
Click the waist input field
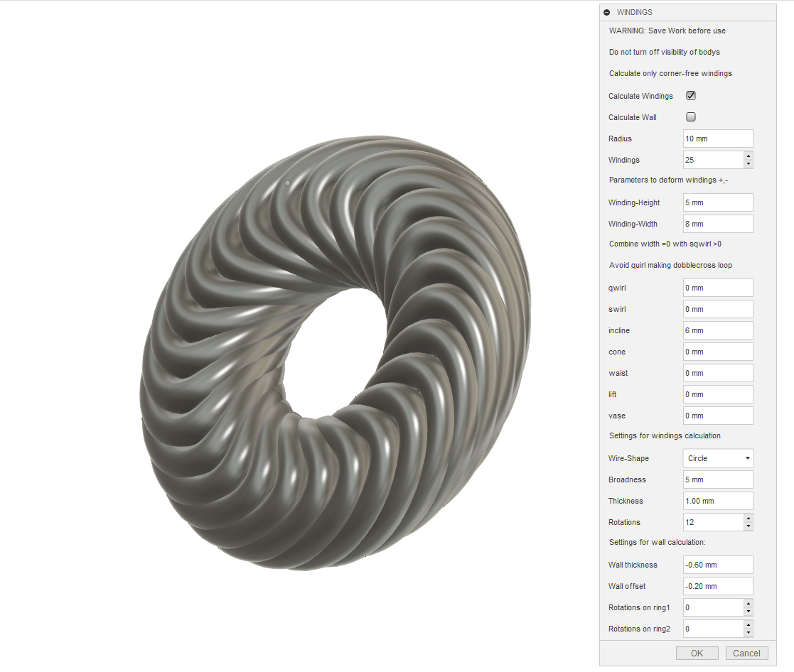717,373
